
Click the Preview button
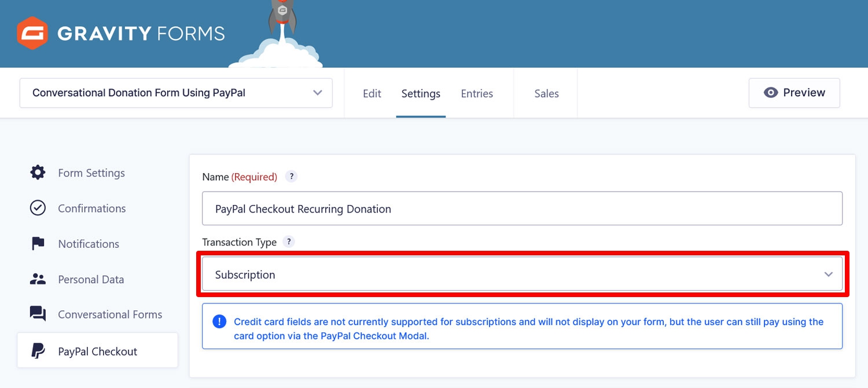[x=794, y=93]
